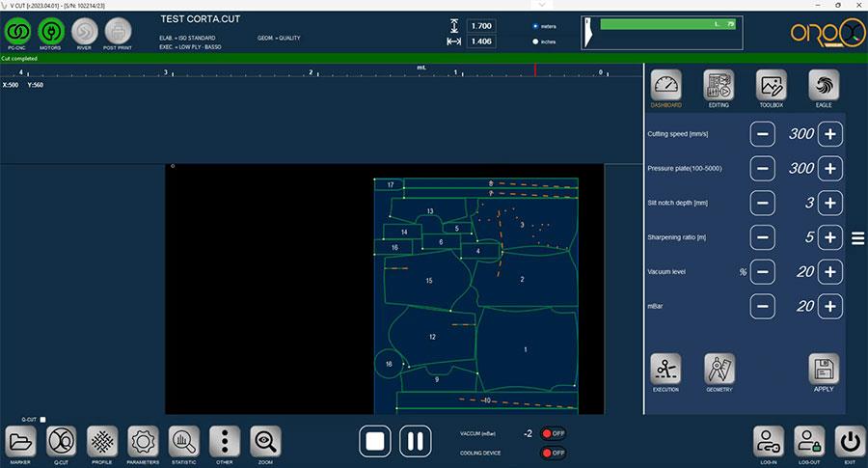
Task: Increase the slit notch depth
Action: coord(829,203)
